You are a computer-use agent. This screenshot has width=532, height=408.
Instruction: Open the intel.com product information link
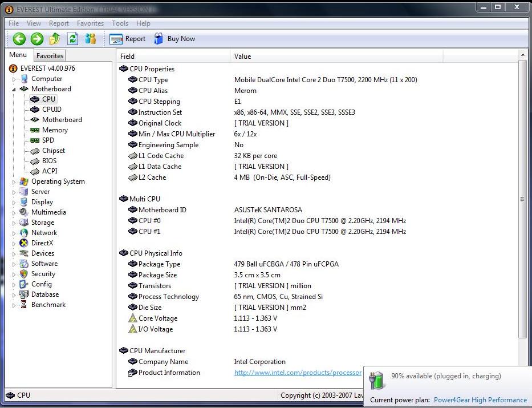298,373
